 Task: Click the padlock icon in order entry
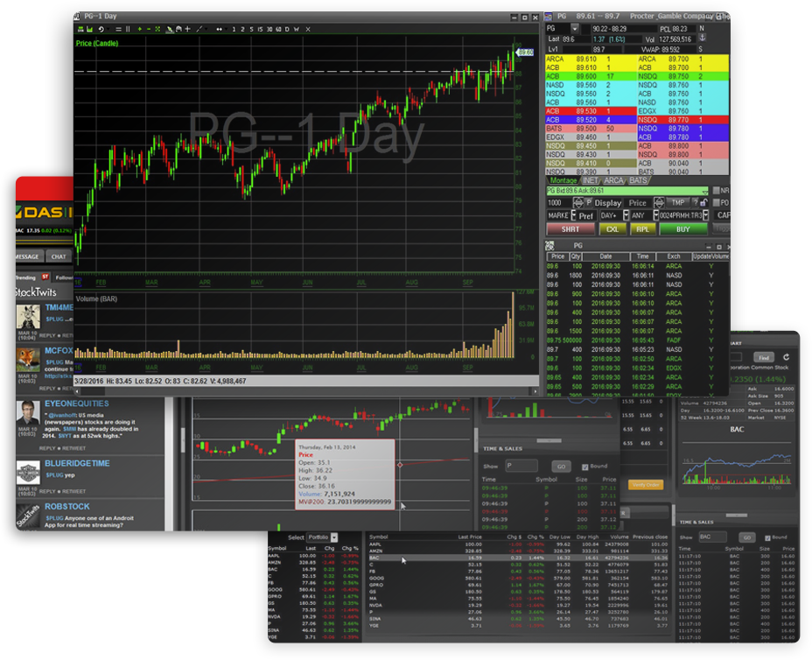pos(703,202)
